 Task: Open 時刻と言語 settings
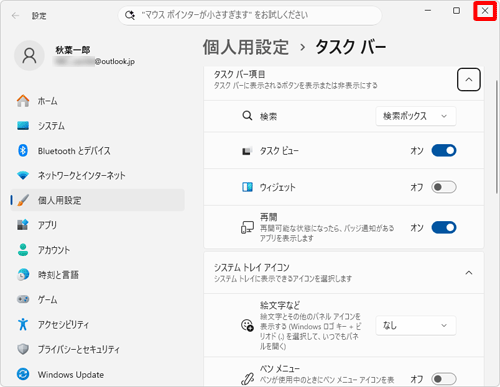click(x=98, y=275)
